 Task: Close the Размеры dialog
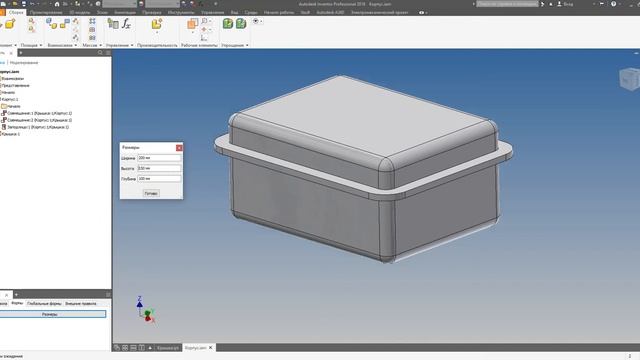179,148
